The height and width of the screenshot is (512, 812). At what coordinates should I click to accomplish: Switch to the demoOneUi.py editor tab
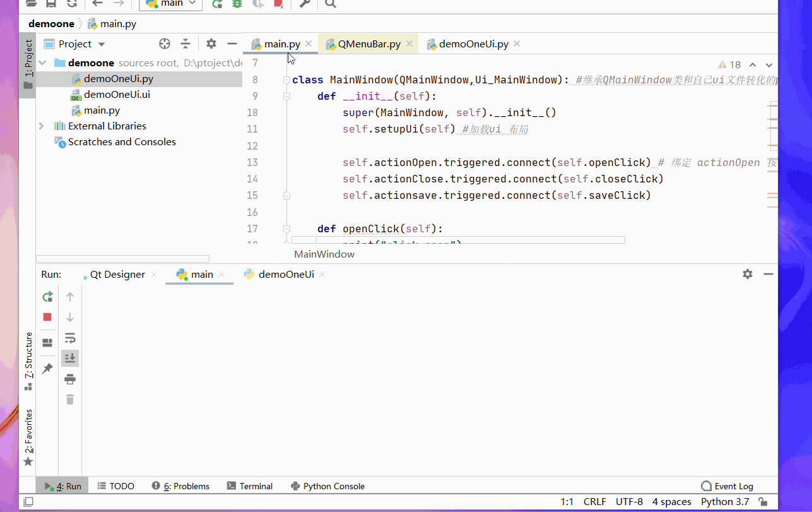(x=473, y=44)
